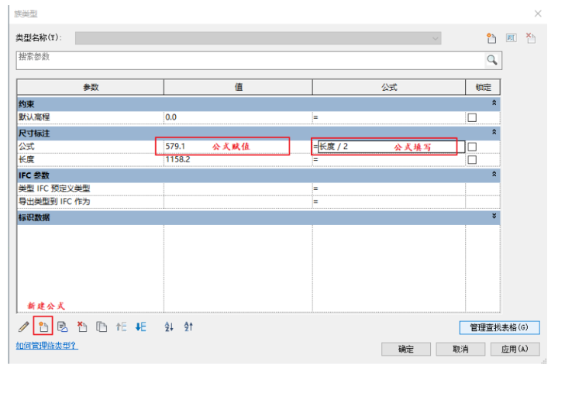565x396 pixels.
Task: Select the 公式 parameter name in 尺寸标注
Action: (27, 147)
